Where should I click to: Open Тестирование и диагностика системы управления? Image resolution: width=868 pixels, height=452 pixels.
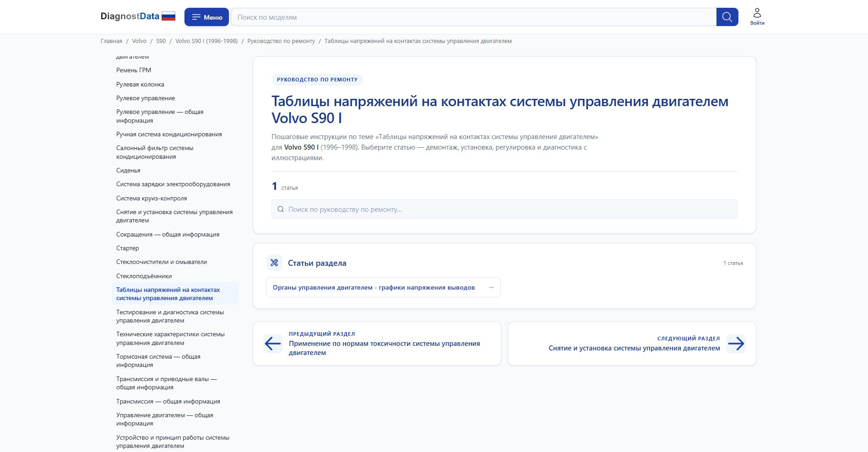[x=170, y=316]
